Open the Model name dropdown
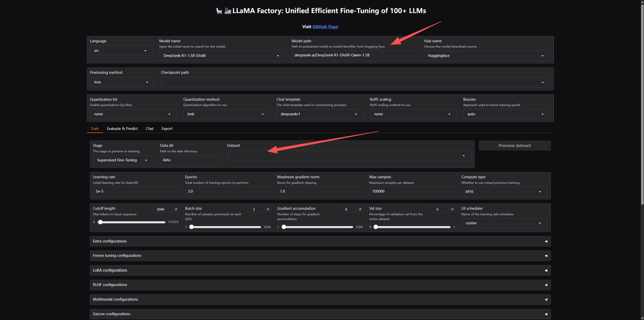 pos(222,56)
